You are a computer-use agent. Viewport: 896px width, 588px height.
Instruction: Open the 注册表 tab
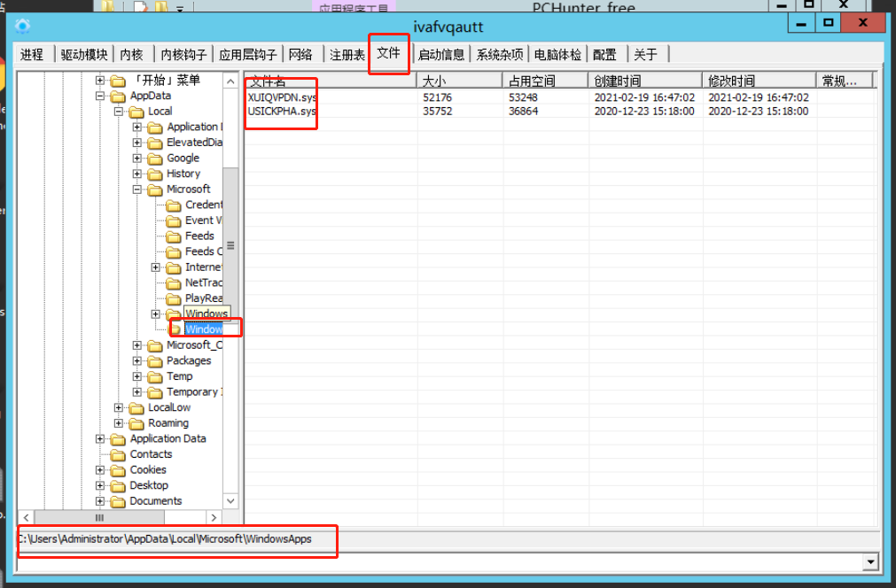(x=347, y=55)
